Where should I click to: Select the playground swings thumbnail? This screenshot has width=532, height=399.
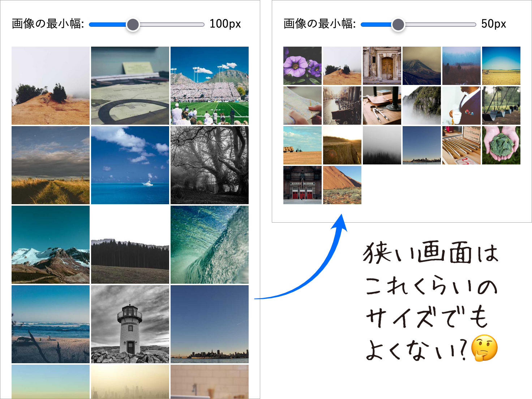(x=501, y=106)
